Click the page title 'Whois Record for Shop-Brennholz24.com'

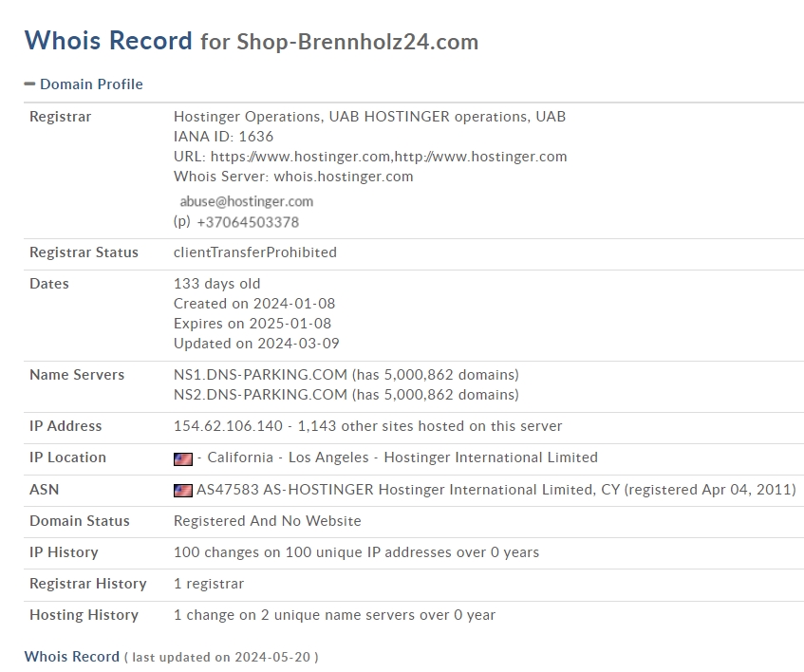click(x=252, y=41)
